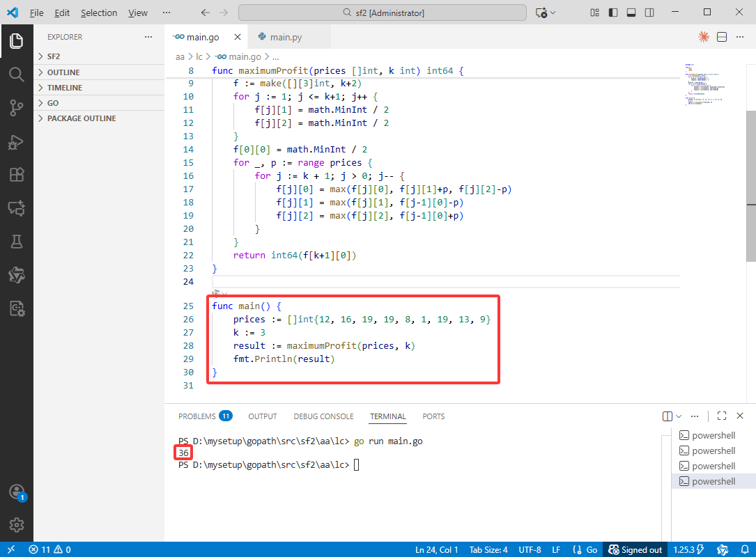Open the Manage gear icon
Image resolution: width=756 pixels, height=557 pixels.
click(17, 525)
